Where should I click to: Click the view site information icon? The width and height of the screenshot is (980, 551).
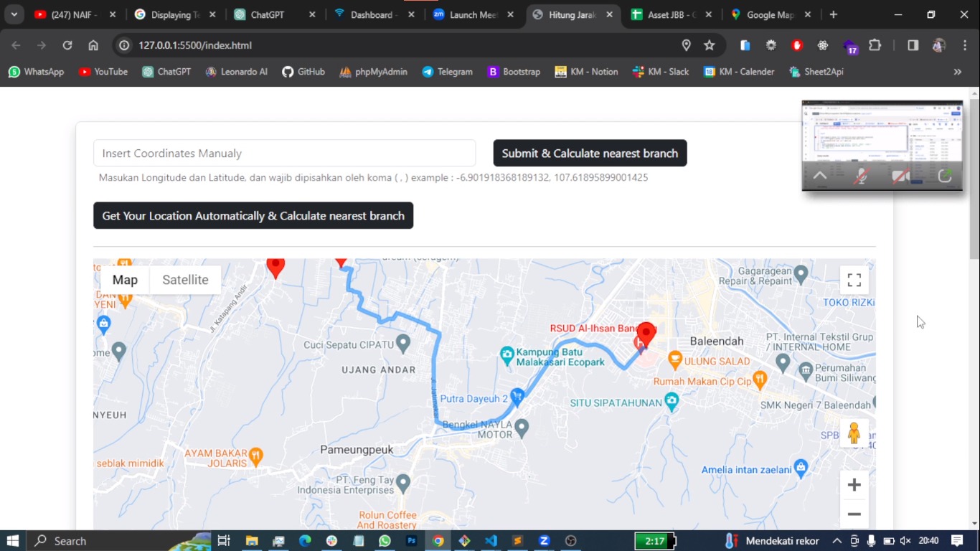(124, 45)
